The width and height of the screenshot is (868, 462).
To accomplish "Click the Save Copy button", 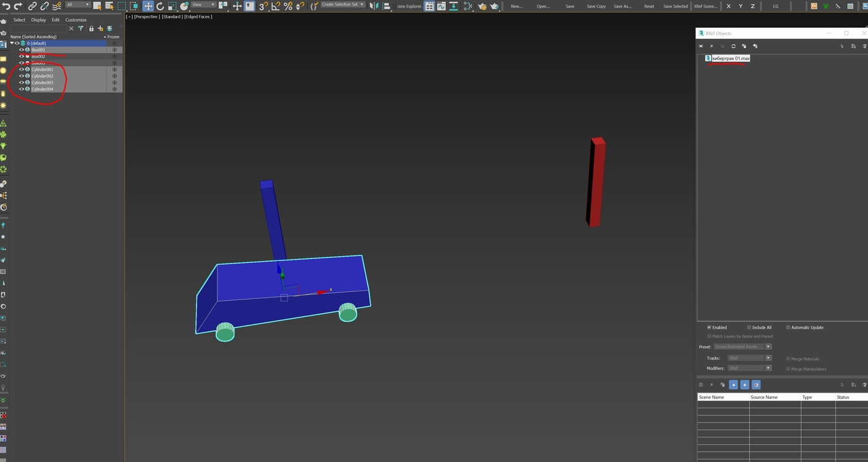I will tap(596, 6).
